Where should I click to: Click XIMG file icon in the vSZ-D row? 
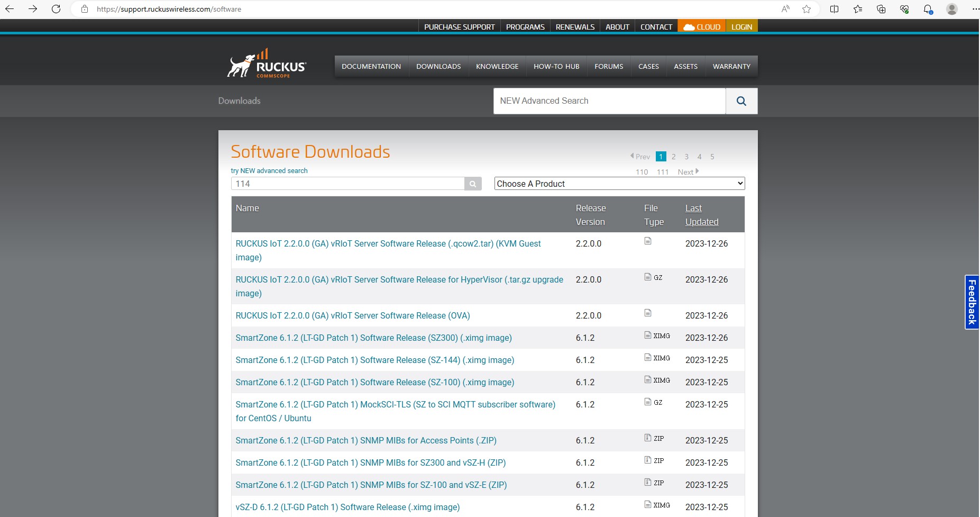point(648,504)
